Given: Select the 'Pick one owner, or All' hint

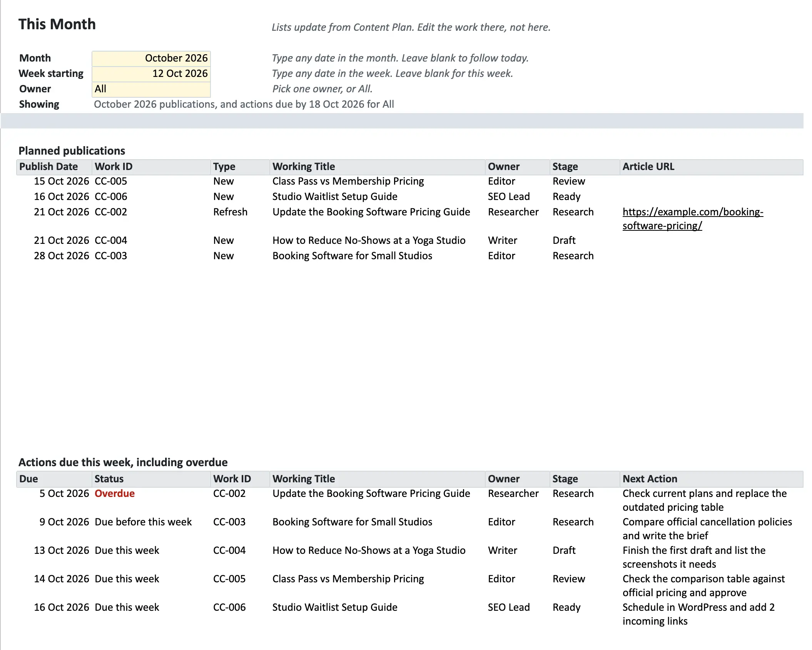Looking at the screenshot, I should 322,89.
